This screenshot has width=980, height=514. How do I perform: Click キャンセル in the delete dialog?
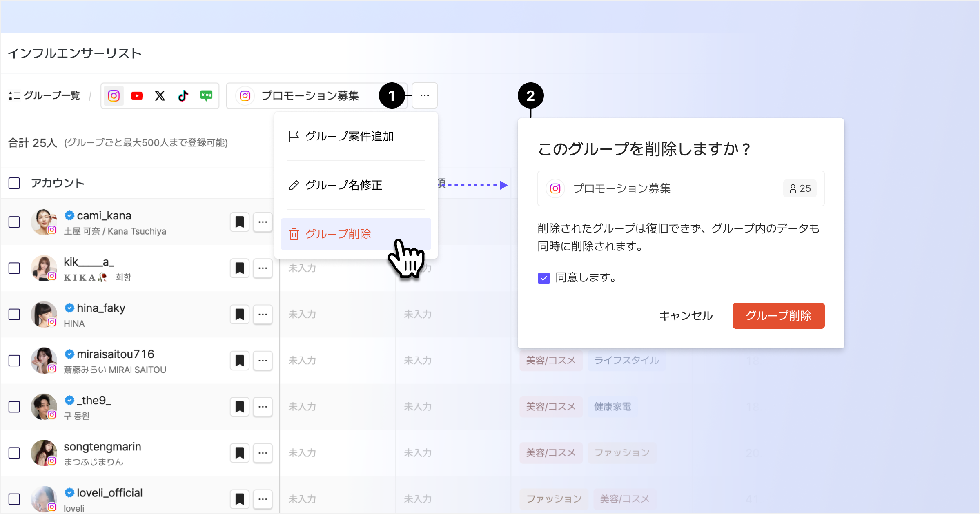coord(686,316)
